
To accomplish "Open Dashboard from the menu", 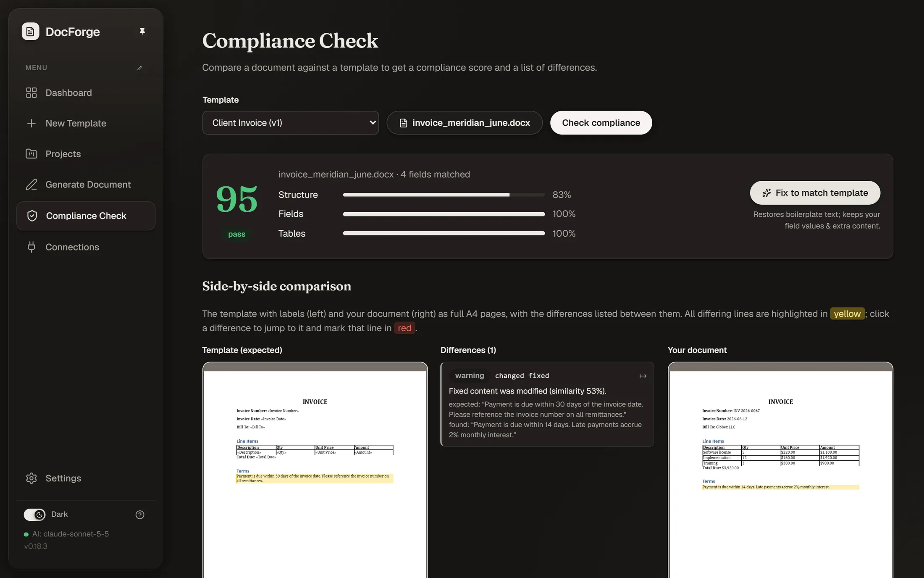I will [x=86, y=92].
